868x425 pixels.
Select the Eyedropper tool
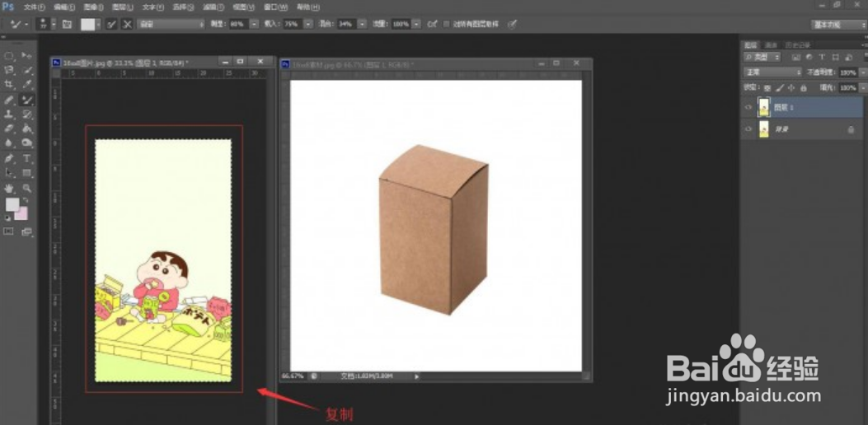pos(26,85)
